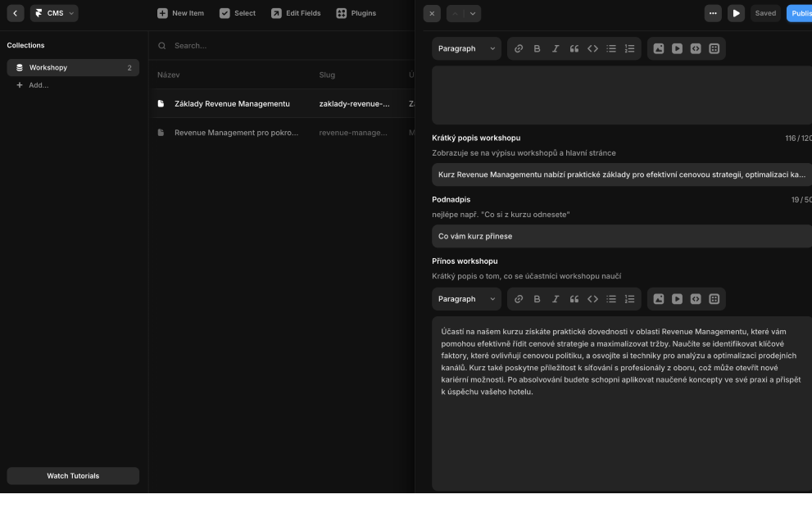
Task: Click into the Přínos workshopu text body
Action: [622, 404]
